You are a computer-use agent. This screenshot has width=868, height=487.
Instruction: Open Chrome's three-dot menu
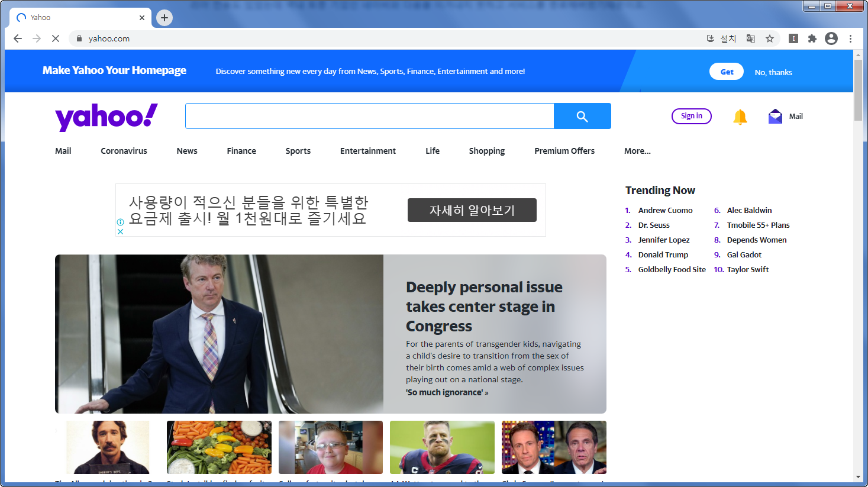pos(850,38)
